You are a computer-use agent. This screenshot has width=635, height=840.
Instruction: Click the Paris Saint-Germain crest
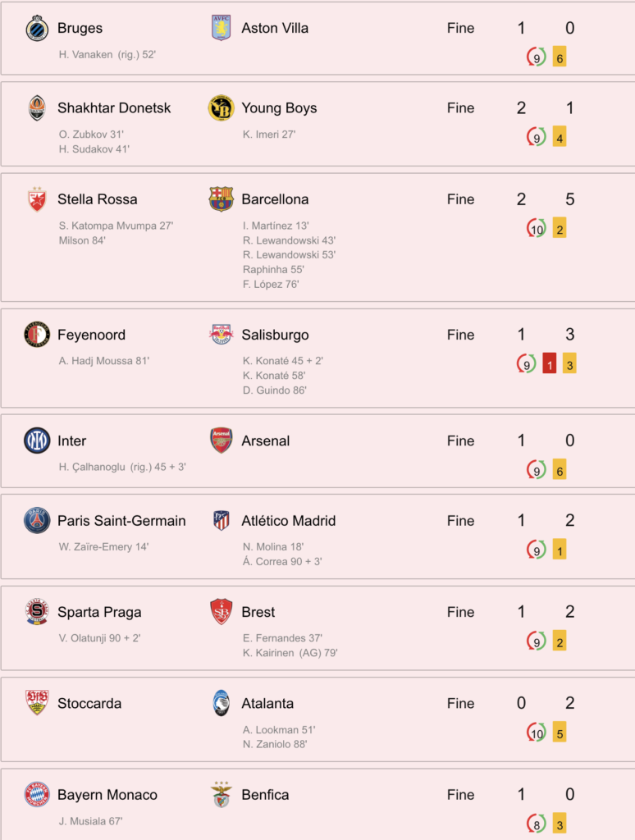(37, 520)
